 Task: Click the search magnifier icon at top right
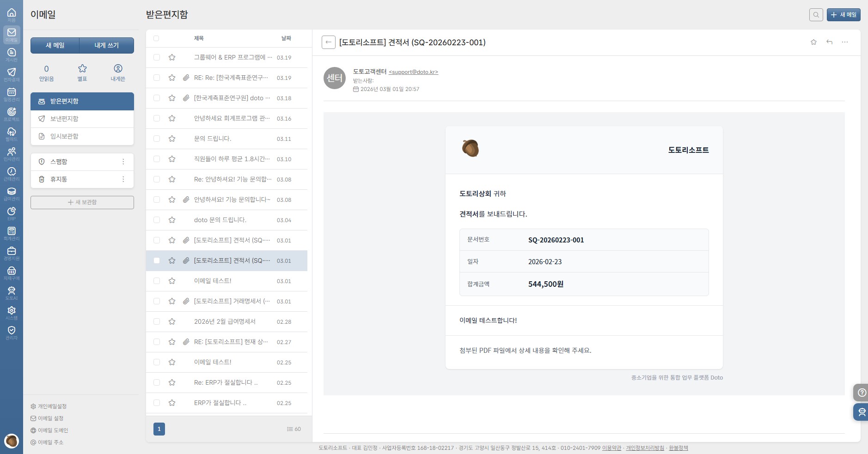[816, 15]
